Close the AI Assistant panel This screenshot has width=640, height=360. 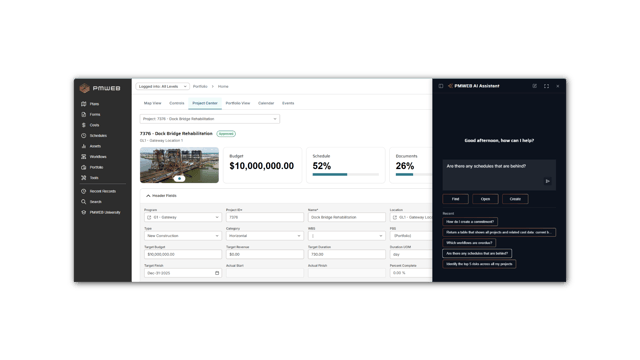tap(558, 86)
